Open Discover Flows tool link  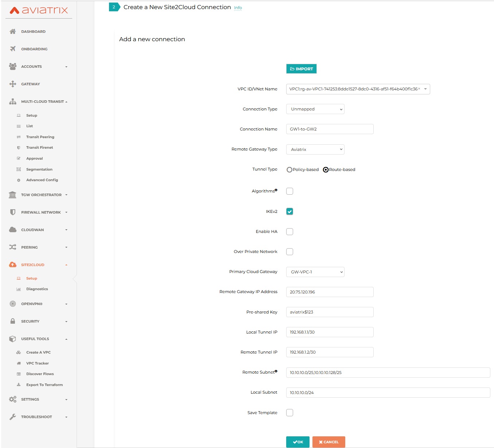click(40, 374)
